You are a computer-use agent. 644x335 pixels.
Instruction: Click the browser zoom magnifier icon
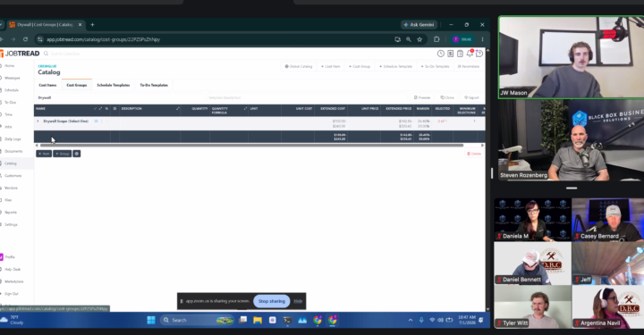[408, 39]
